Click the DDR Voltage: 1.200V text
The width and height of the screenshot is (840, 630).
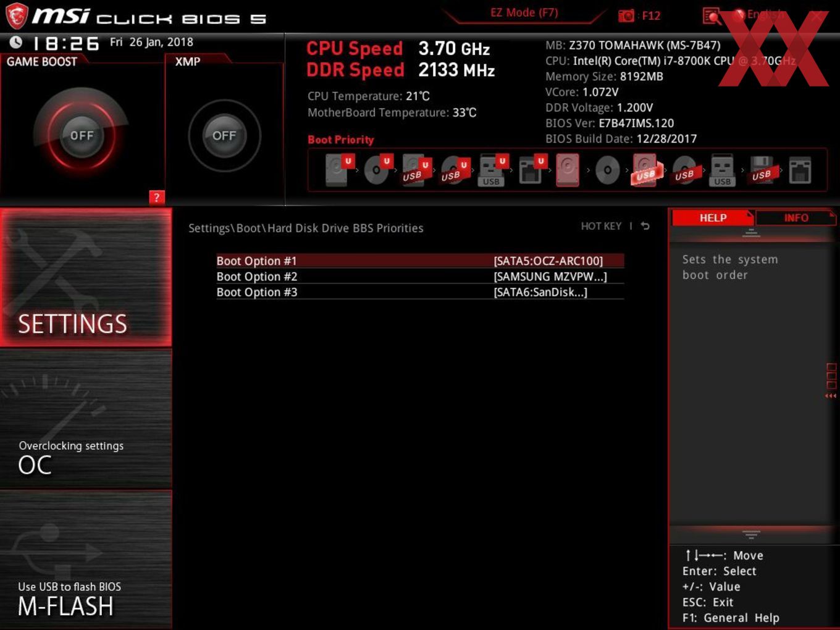(x=599, y=107)
